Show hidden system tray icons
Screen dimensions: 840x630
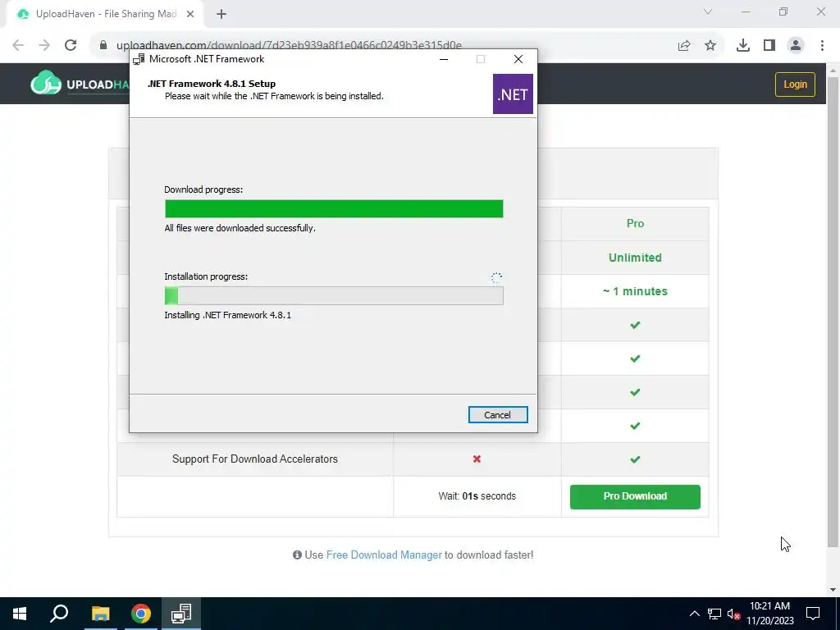pyautogui.click(x=694, y=614)
